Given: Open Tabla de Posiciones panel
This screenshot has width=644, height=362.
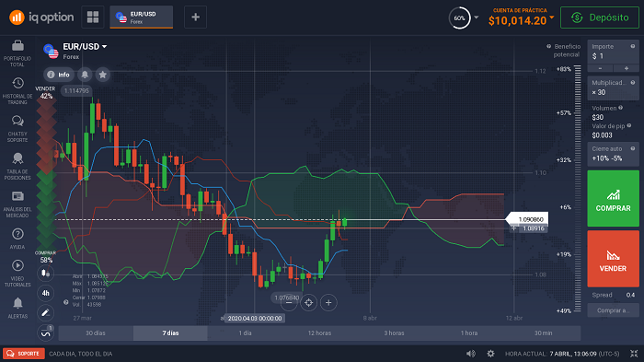Looking at the screenshot, I should point(17,166).
